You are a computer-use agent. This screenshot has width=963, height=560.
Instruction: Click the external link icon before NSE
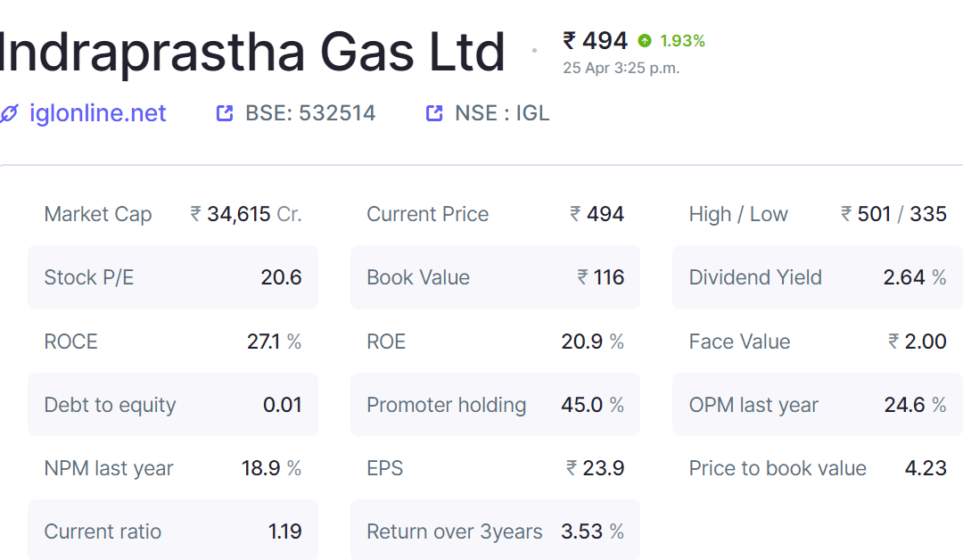coord(434,113)
